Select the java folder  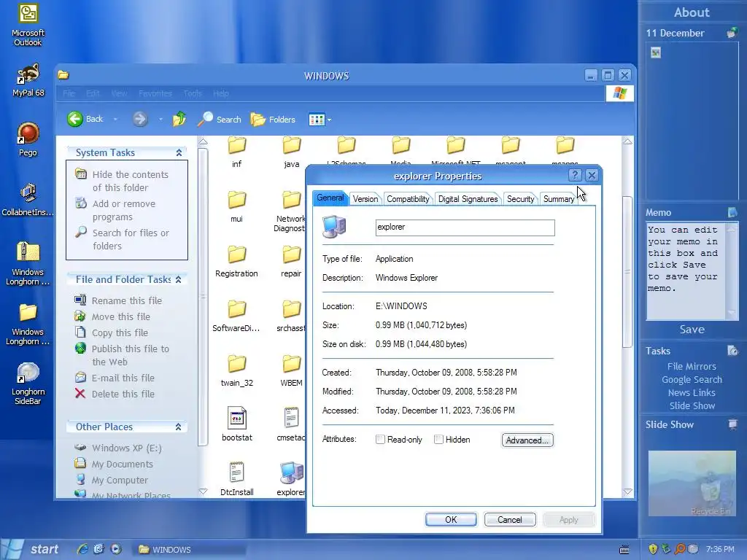(x=292, y=152)
